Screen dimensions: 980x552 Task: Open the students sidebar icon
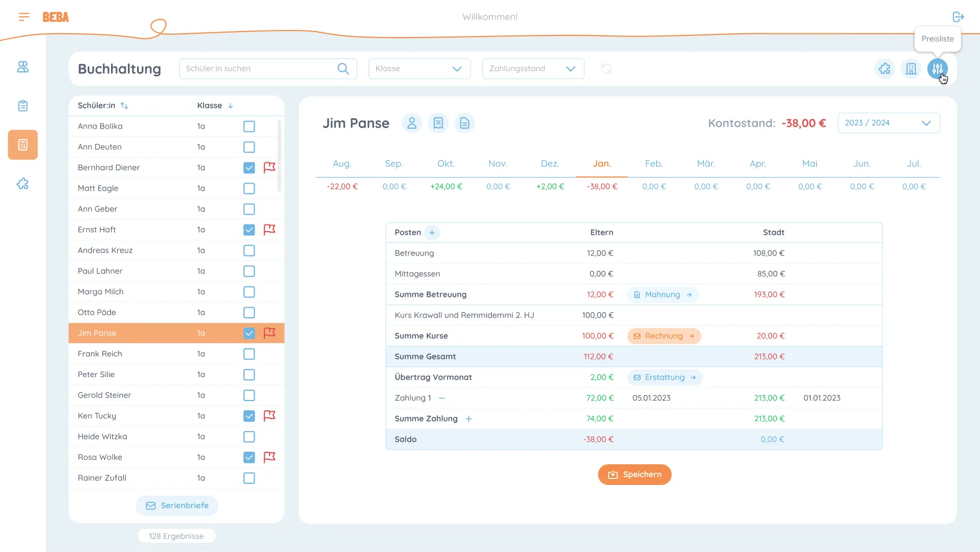coord(23,66)
